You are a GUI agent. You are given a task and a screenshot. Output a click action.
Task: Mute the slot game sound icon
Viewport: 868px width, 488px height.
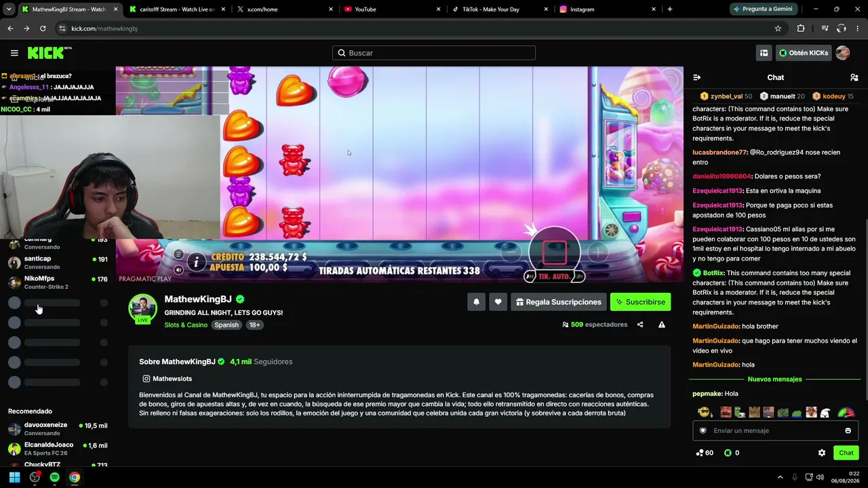[x=178, y=270]
